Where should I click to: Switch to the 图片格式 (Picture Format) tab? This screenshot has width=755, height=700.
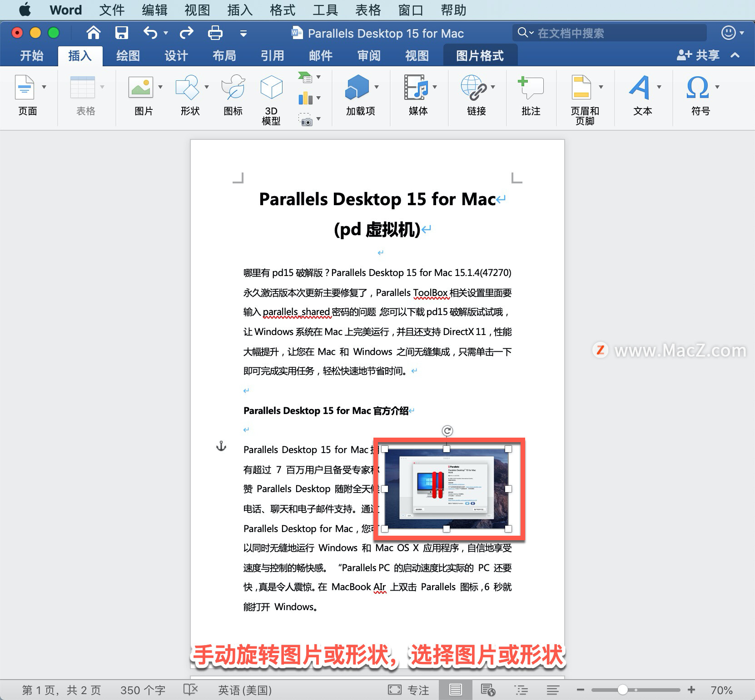(480, 56)
